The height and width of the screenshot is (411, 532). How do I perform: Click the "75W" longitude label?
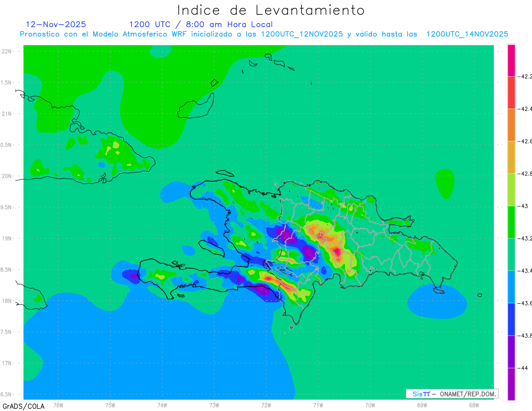click(x=110, y=405)
